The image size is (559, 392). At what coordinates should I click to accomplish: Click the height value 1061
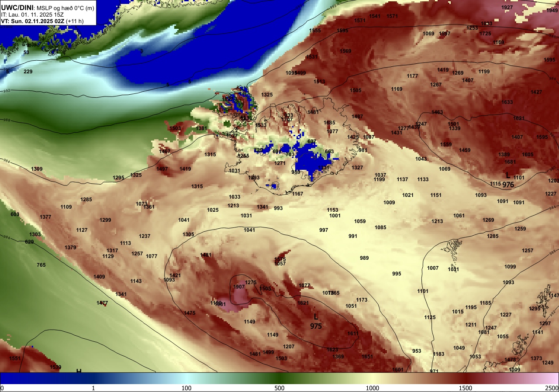pyautogui.click(x=459, y=216)
